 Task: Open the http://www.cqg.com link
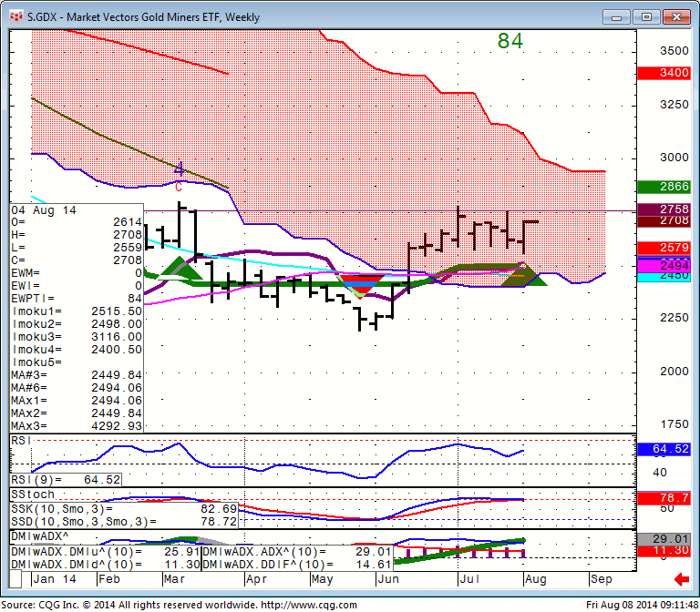308,606
